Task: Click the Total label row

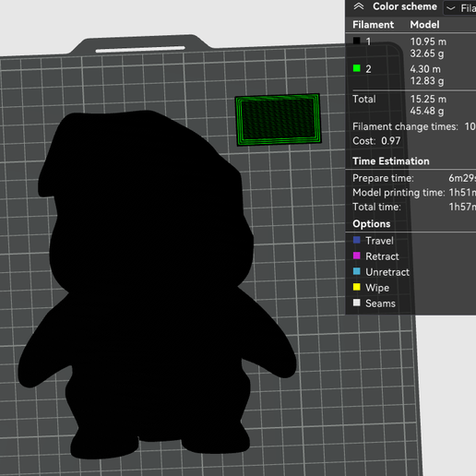Action: pyautogui.click(x=364, y=99)
